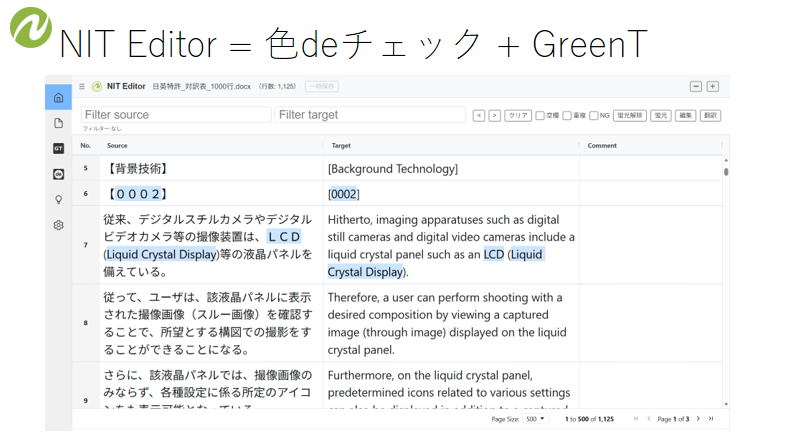The width and height of the screenshot is (792, 445).
Task: Toggle the 重複 checkbox
Action: (x=567, y=116)
